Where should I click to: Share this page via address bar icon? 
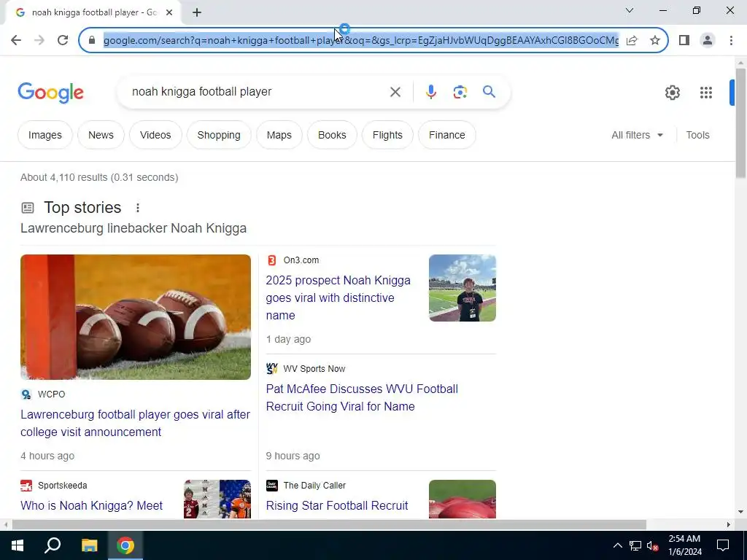[632, 40]
